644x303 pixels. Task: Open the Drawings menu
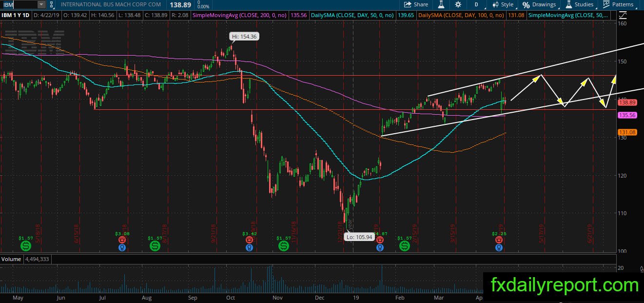pyautogui.click(x=540, y=4)
